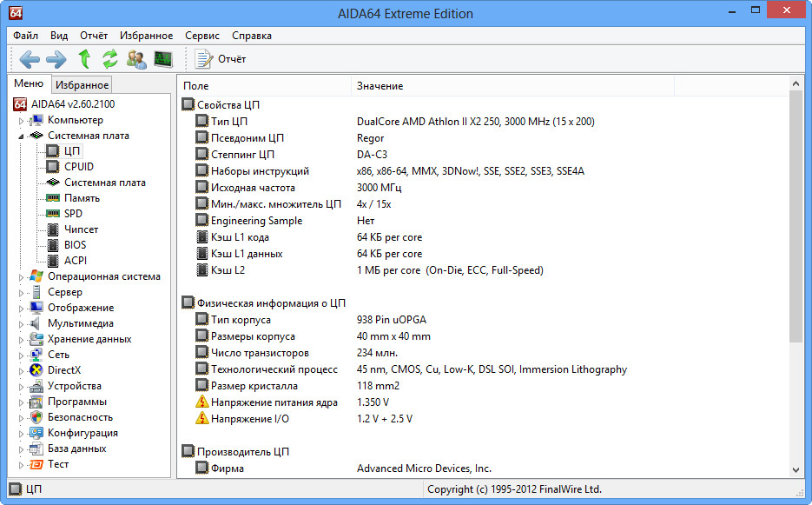Click the Поле column header
The width and height of the screenshot is (812, 505).
point(265,85)
